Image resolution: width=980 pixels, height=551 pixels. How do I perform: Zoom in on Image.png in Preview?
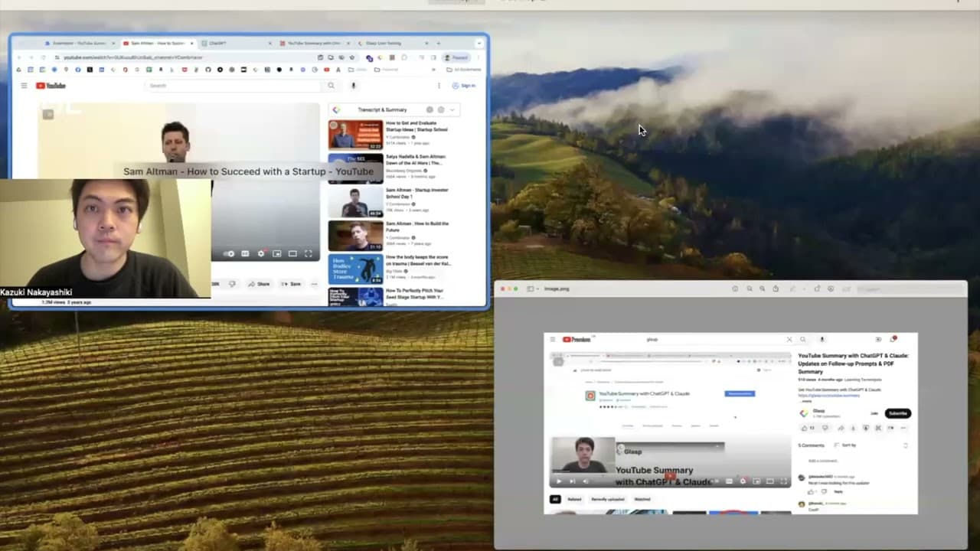pyautogui.click(x=762, y=289)
